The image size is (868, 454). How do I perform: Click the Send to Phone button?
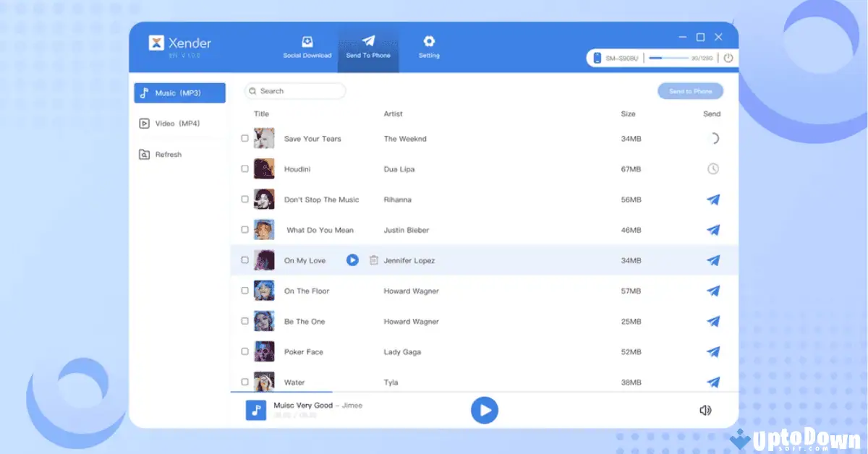point(690,90)
